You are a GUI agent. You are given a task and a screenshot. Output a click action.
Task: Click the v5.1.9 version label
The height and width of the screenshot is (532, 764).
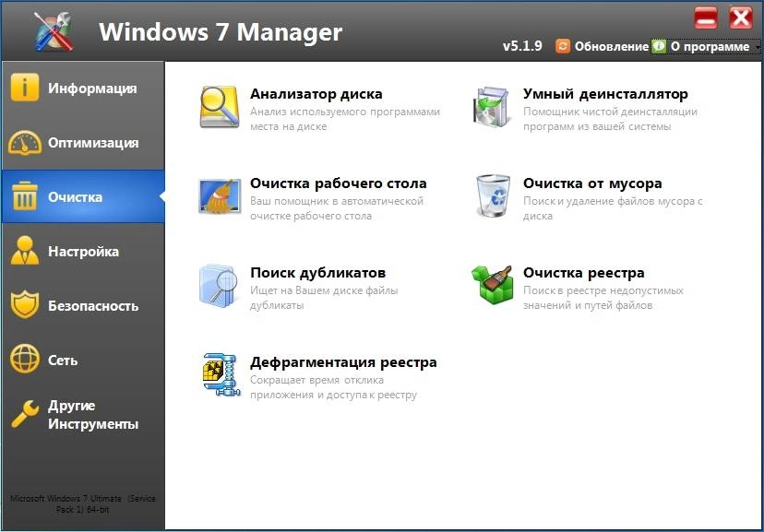point(522,46)
